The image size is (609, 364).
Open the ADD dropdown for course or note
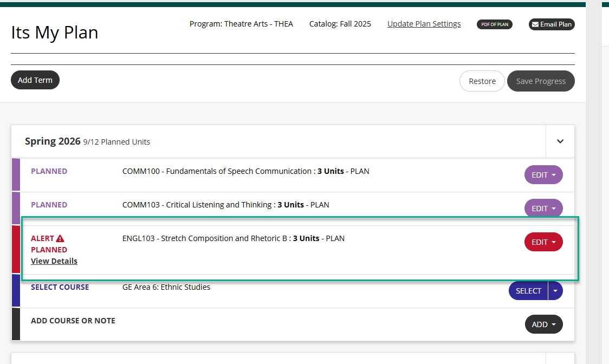543,324
